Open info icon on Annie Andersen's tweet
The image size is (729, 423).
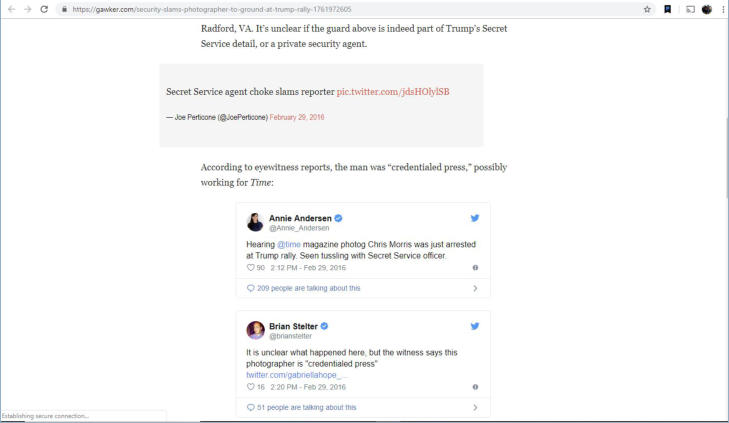tap(475, 267)
